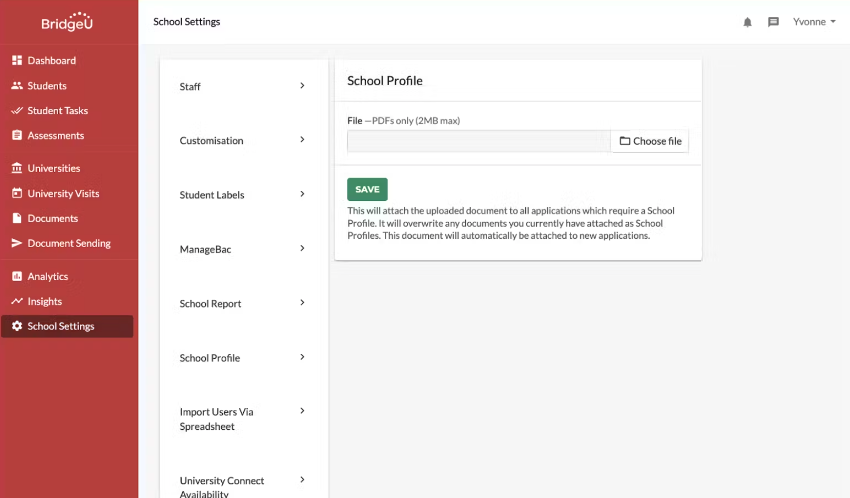Click the Assessments clipboard icon

click(x=17, y=135)
